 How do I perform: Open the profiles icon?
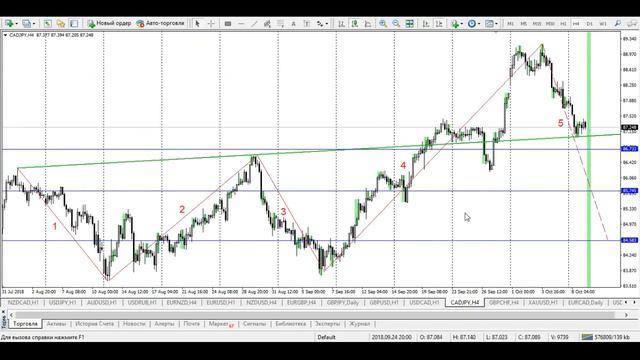coord(27,24)
